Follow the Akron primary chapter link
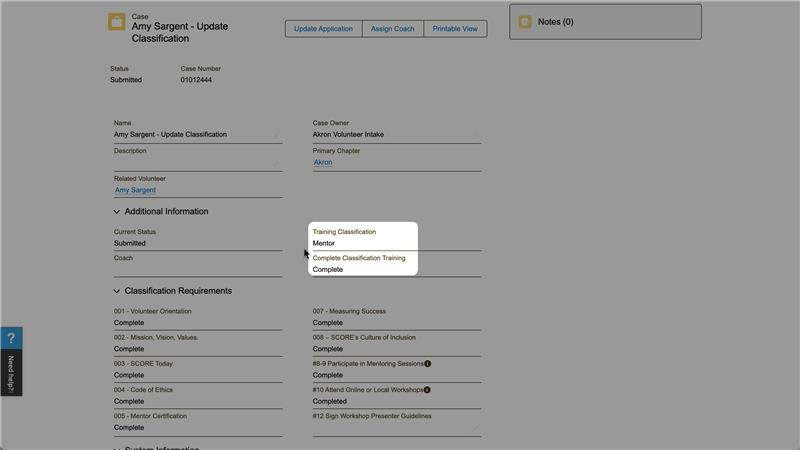800x450 pixels. coord(323,162)
